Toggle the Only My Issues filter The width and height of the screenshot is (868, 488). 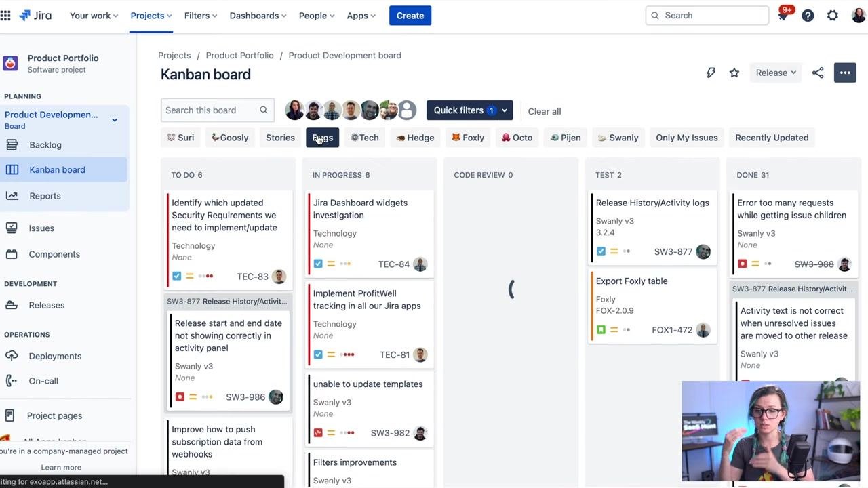(687, 138)
